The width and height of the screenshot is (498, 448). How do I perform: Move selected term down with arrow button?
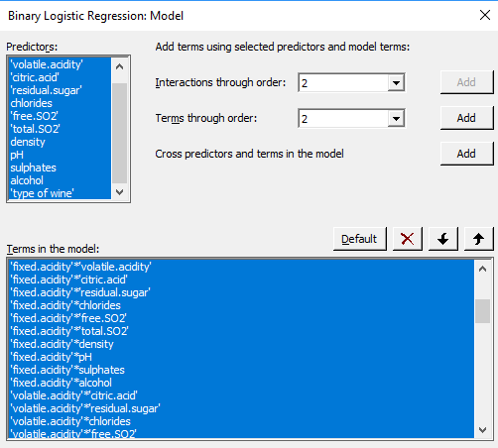pyautogui.click(x=442, y=239)
